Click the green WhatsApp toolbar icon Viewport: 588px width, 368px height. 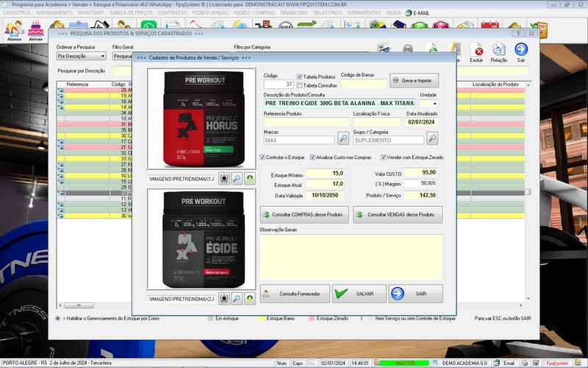click(x=148, y=25)
